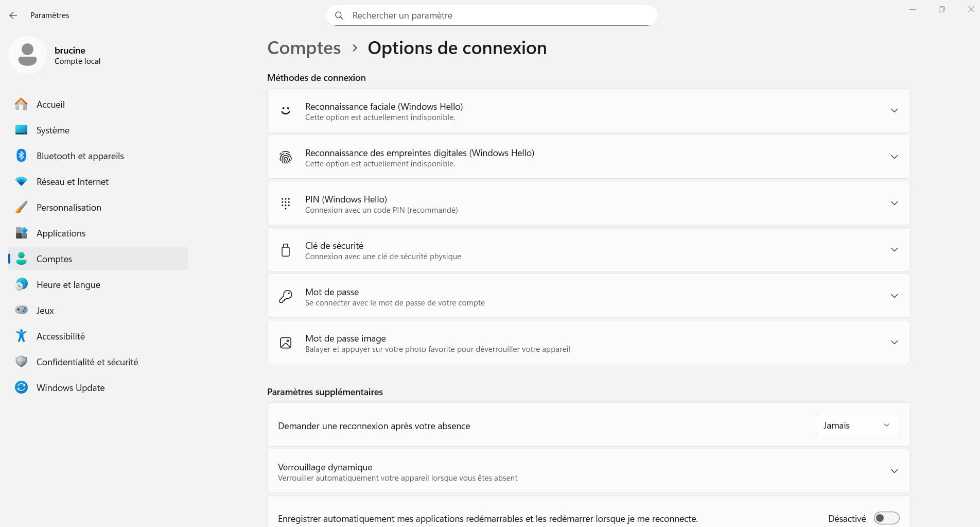Open the Système settings section
This screenshot has width=980, height=527.
point(52,130)
